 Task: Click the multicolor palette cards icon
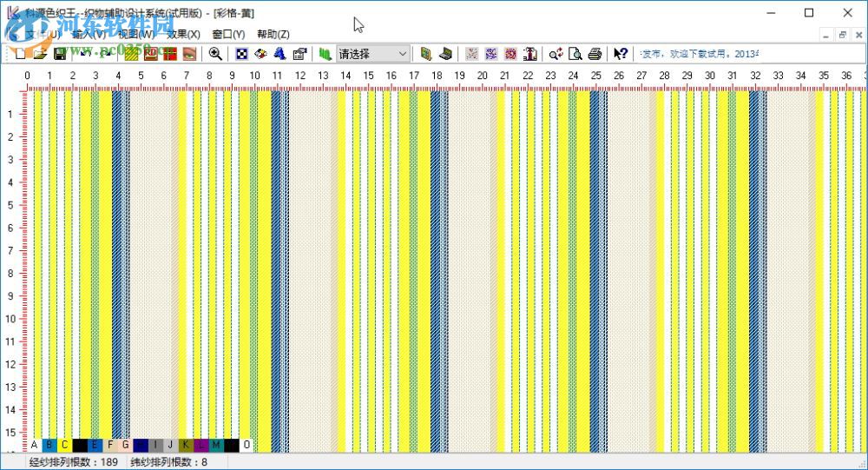click(260, 54)
